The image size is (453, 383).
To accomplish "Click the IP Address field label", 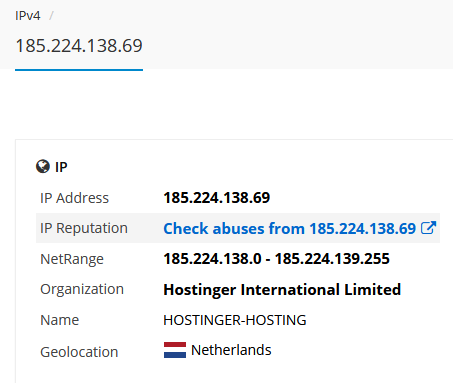I will point(74,198).
